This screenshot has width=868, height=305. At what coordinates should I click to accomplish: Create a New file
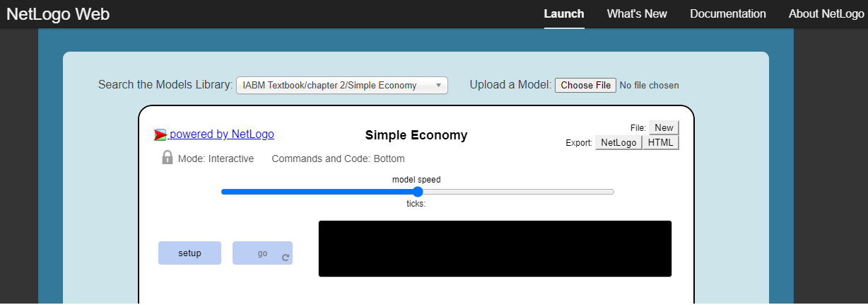pos(664,127)
